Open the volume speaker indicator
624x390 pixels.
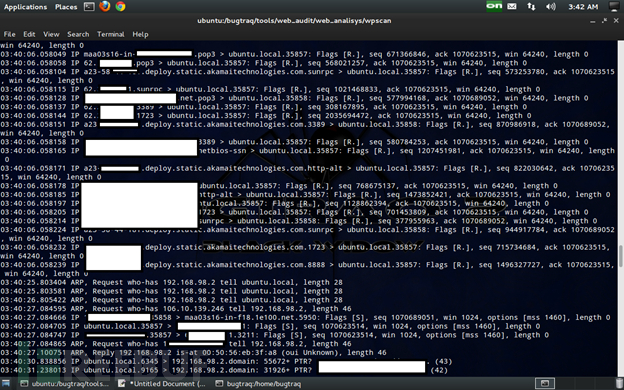point(551,6)
